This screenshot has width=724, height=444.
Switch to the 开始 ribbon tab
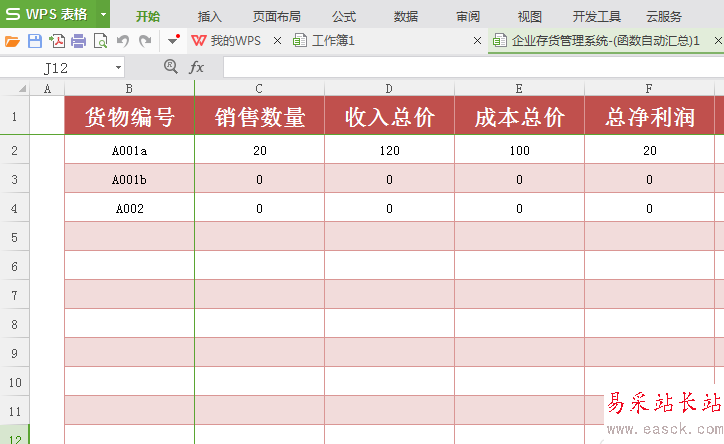pos(148,17)
